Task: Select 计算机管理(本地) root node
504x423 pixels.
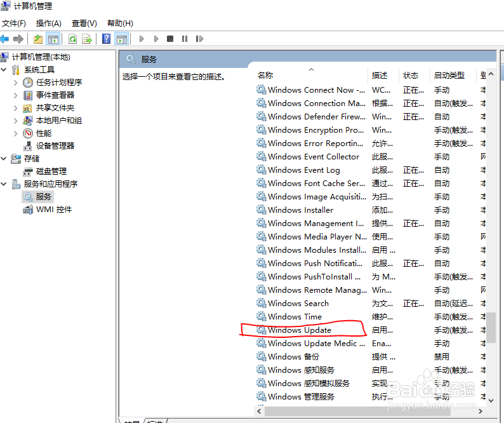Action: pos(41,57)
